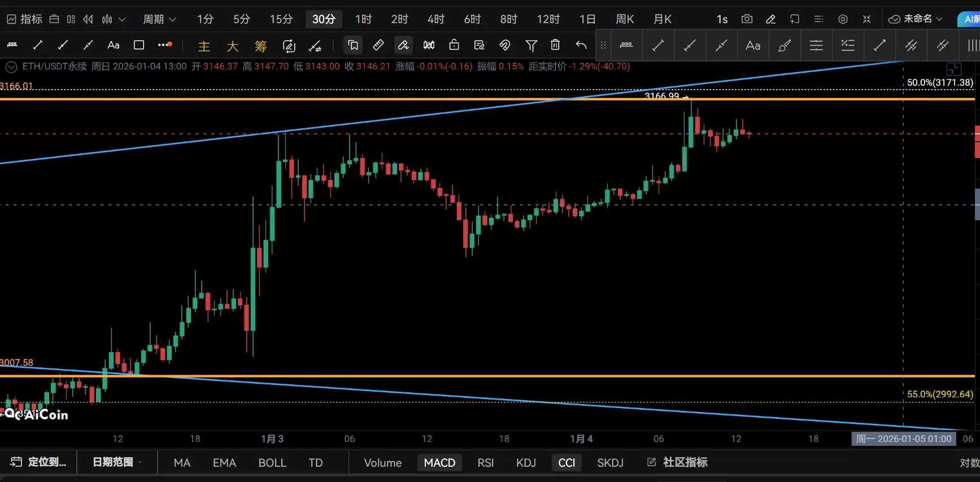Click the 周一 2026-01-05 01:00 time label
The width and height of the screenshot is (980, 482).
click(x=904, y=439)
